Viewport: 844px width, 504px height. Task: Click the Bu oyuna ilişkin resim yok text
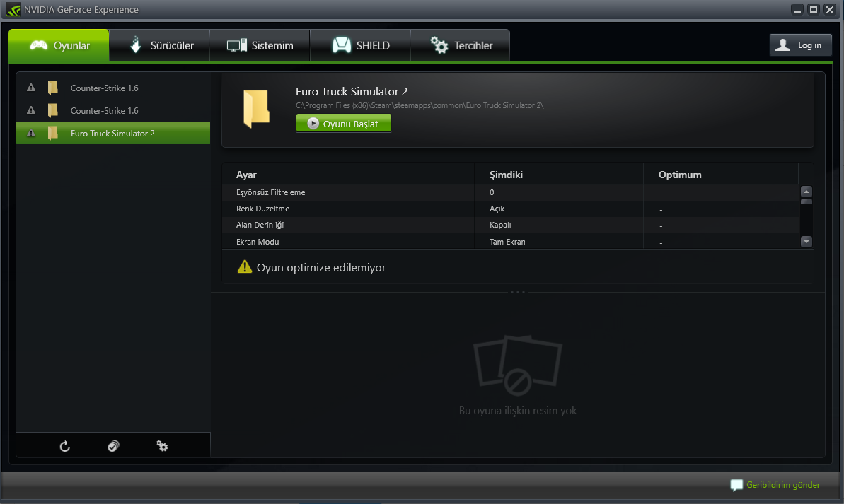(517, 411)
